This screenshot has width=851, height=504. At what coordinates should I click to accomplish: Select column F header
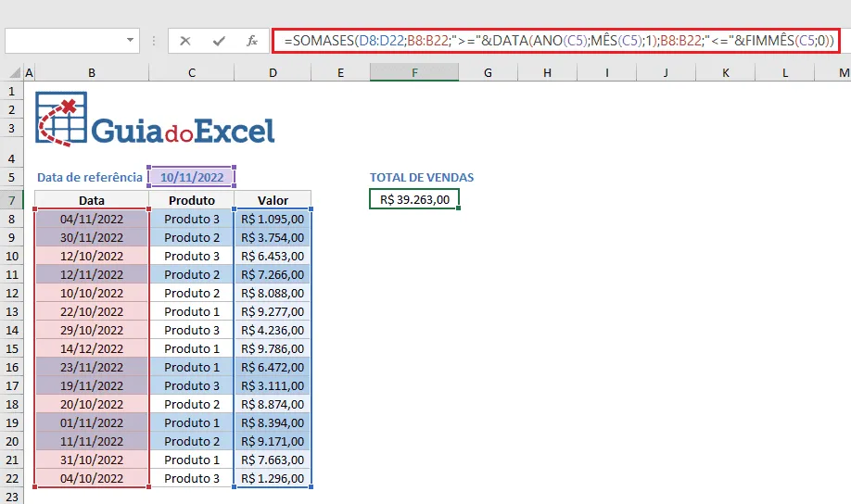pos(414,72)
